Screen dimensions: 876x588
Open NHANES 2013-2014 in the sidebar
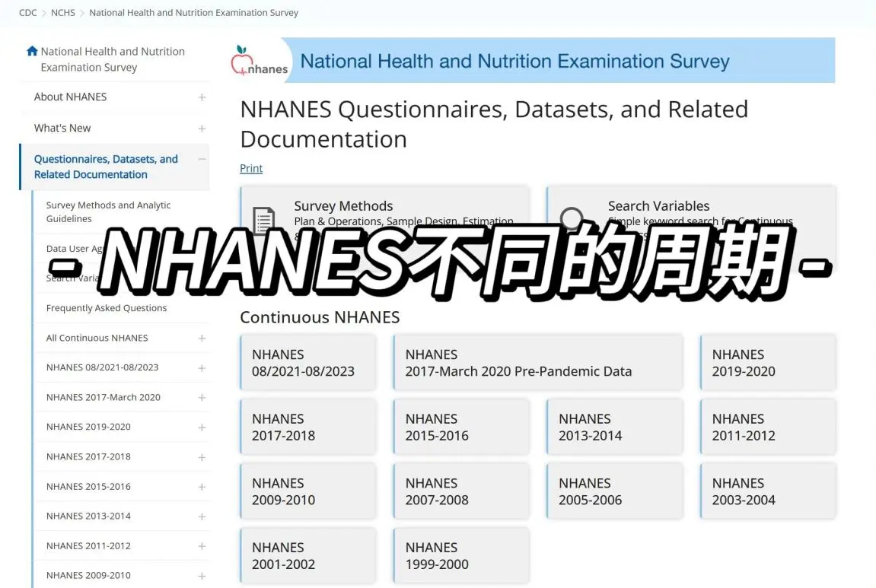tap(88, 516)
